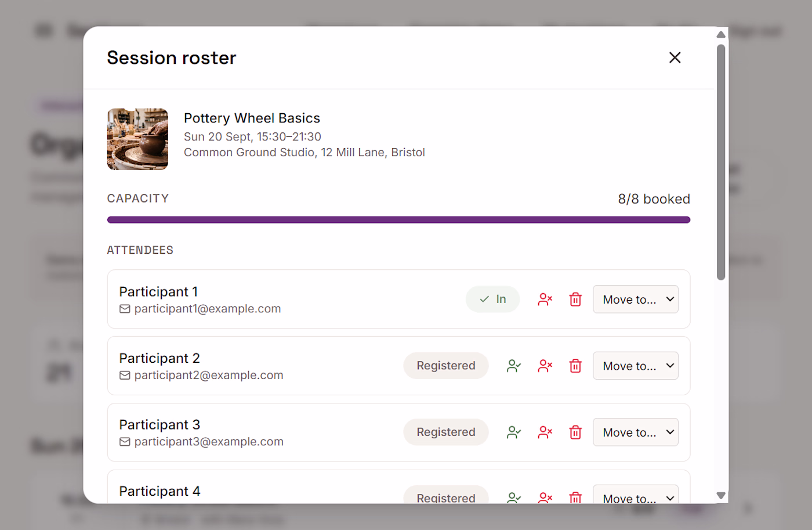Click the roster scrollbar down arrow
Viewport: 812px width, 530px height.
[721, 496]
